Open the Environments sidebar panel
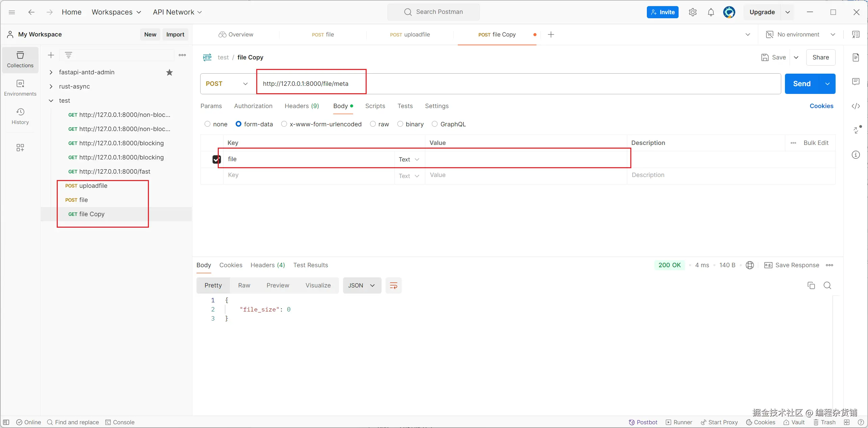Screen dimensions: 868x428 coord(20,87)
